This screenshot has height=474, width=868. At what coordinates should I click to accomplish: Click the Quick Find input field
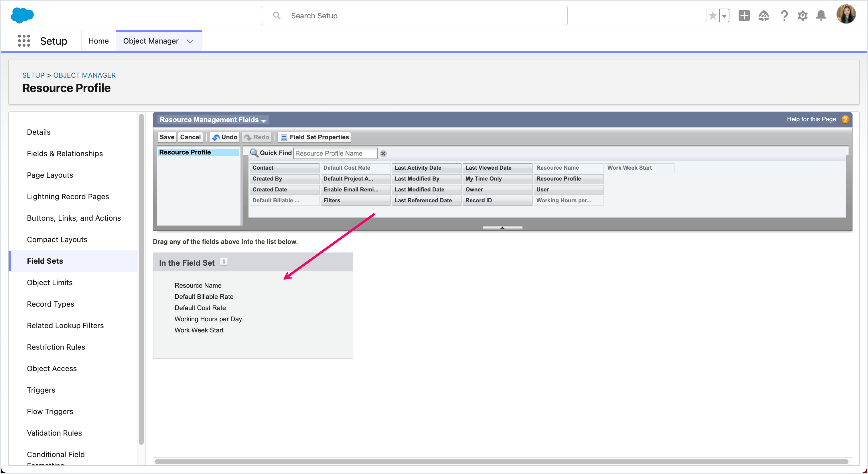click(x=336, y=153)
